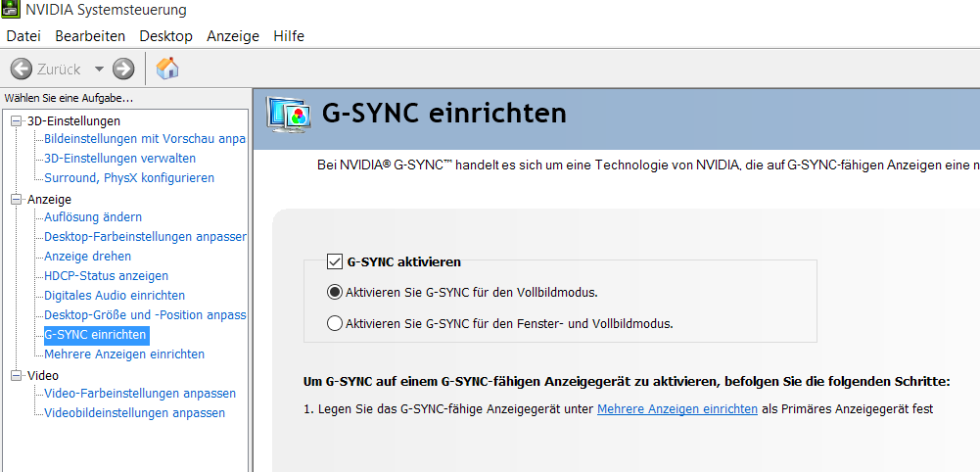Open Surround, PhysX konfigurieren
Viewport: 980px width, 472px height.
129,178
